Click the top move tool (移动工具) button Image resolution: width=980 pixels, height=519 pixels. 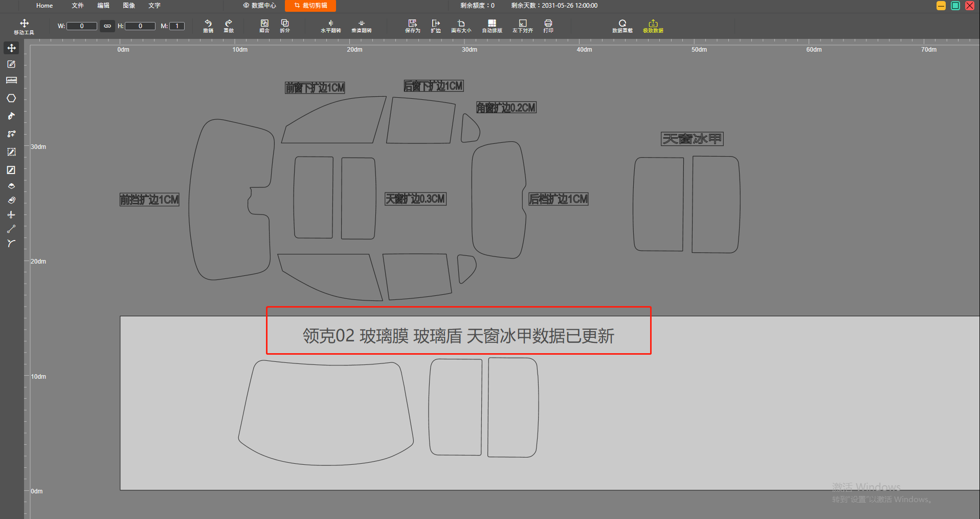point(24,27)
